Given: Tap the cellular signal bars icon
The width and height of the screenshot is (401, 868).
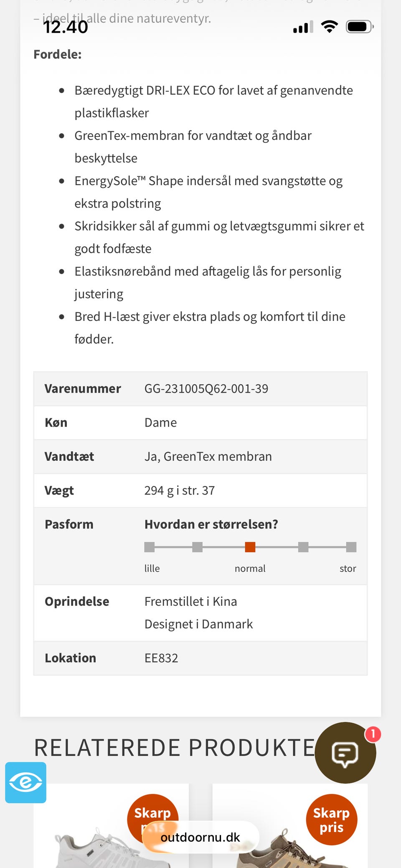Looking at the screenshot, I should [303, 28].
